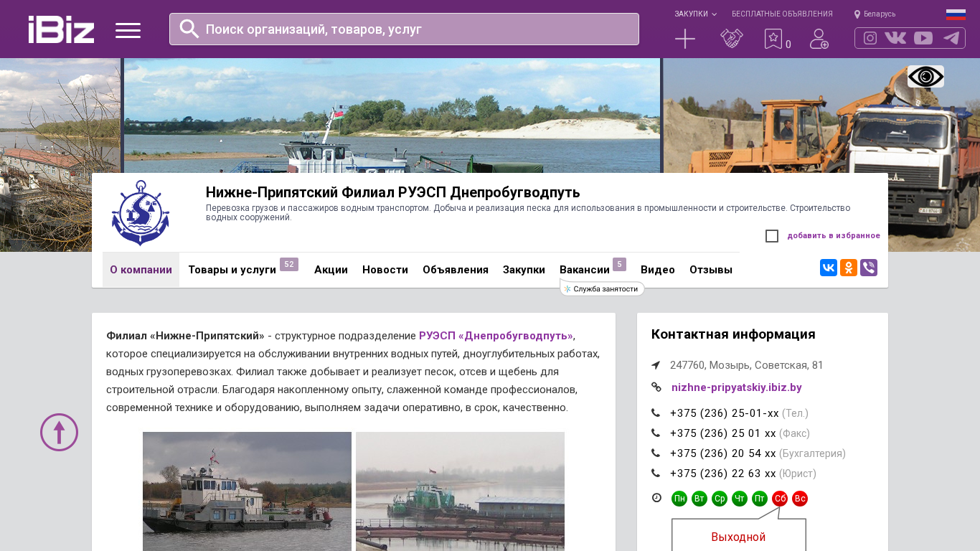The image size is (980, 551).
Task: Visit nizhne-pripyatskiy.ibiz.by link
Action: point(737,387)
